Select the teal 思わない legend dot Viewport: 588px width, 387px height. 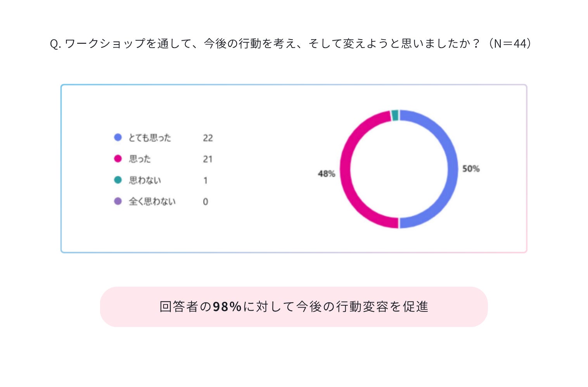tap(118, 180)
